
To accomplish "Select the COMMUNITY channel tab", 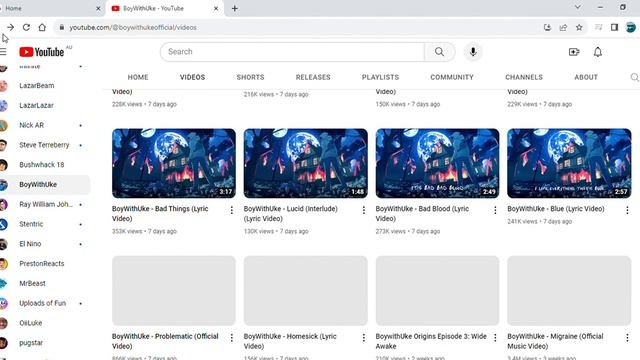I will (452, 77).
